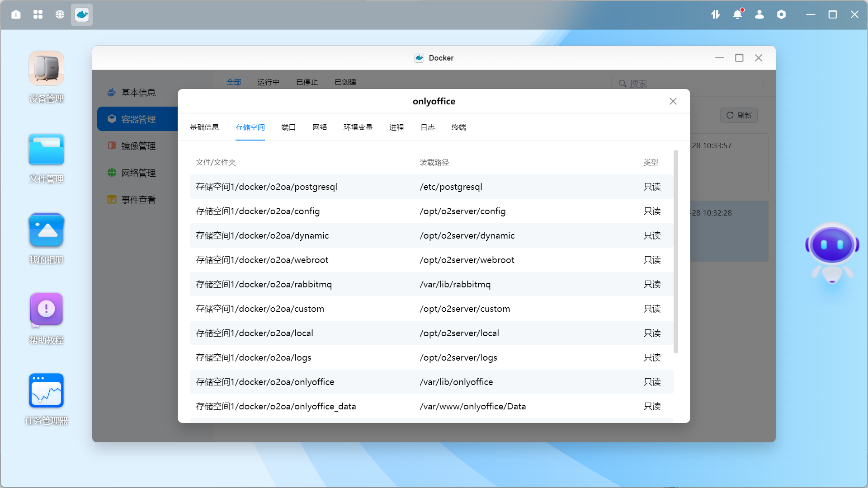The image size is (868, 488).
Task: Open the 帮助教程 help icon
Action: pyautogui.click(x=46, y=310)
